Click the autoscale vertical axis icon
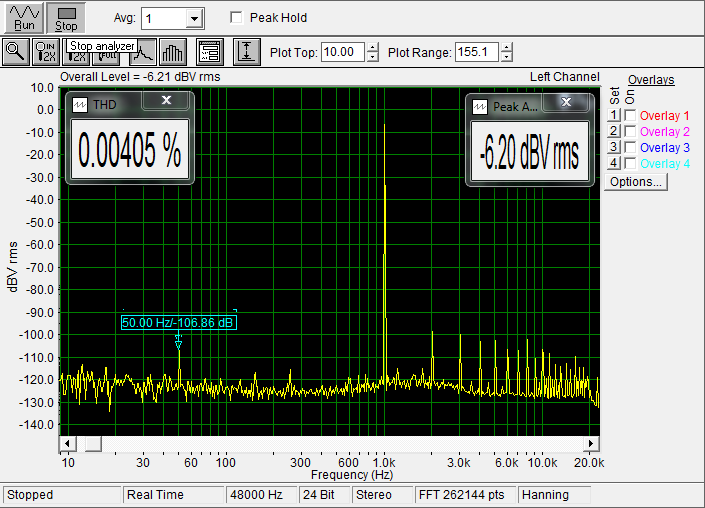This screenshot has height=508, width=705. [246, 52]
